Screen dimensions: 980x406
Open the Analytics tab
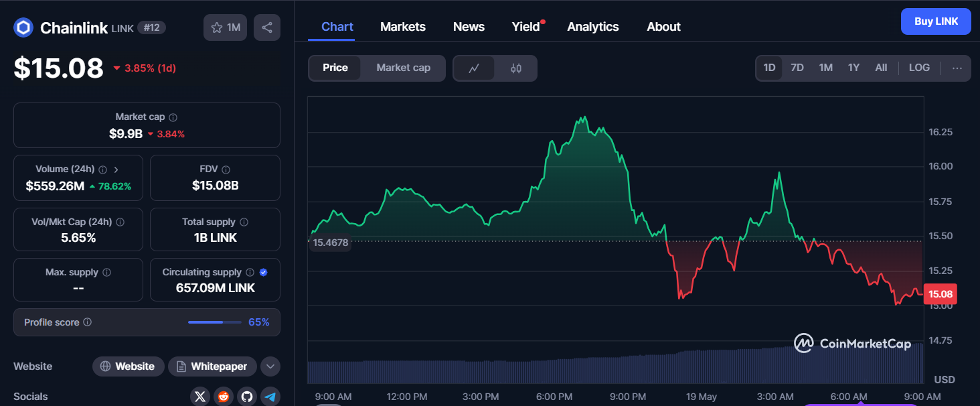592,27
